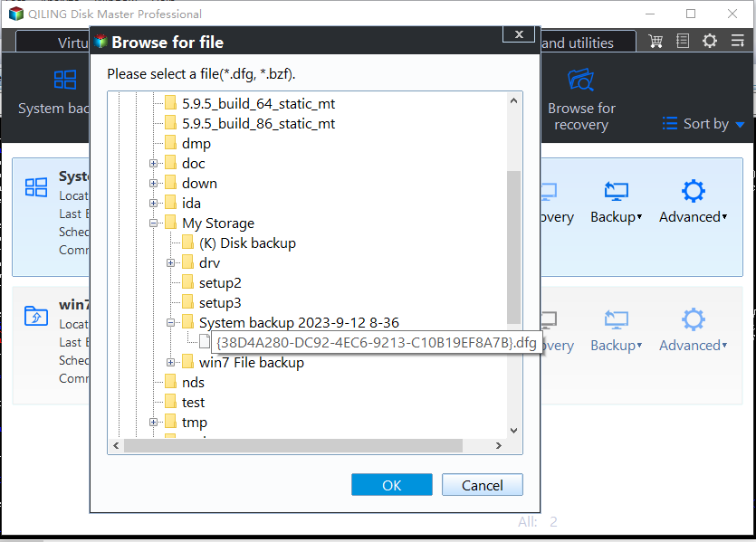Select the drv folder
Screen dimensions: 756x542
tap(209, 263)
